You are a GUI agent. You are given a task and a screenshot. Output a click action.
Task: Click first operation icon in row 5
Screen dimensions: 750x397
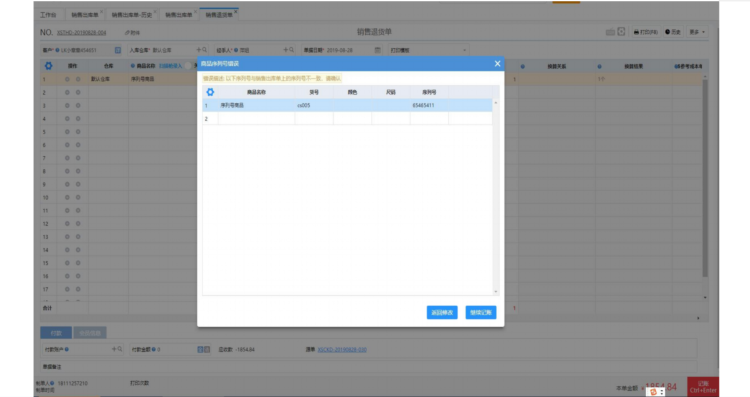coord(67,132)
